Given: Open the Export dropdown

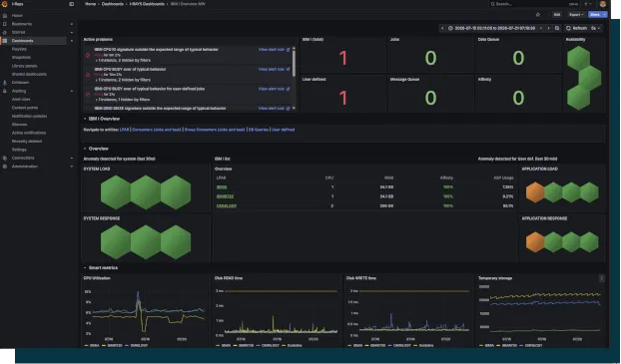Looking at the screenshot, I should click(x=577, y=15).
